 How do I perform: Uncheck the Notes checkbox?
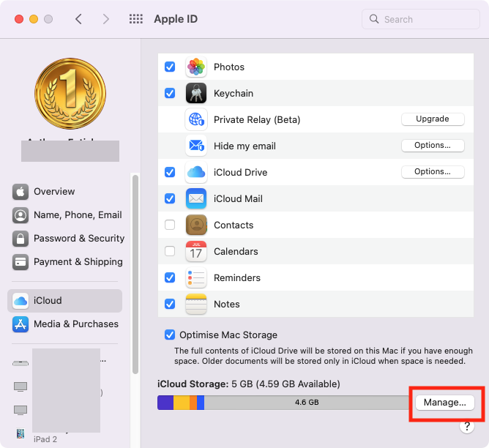[170, 304]
